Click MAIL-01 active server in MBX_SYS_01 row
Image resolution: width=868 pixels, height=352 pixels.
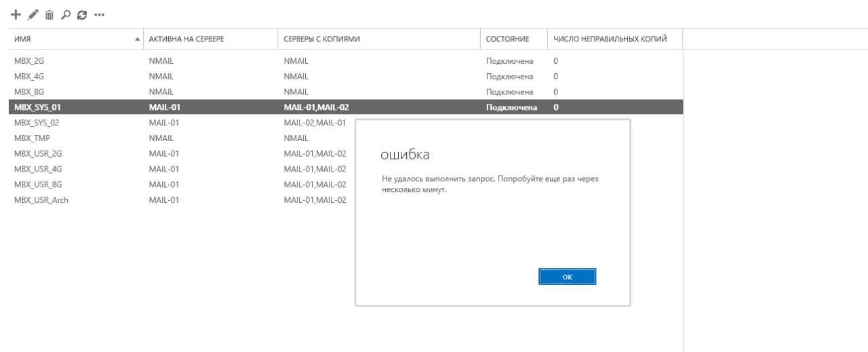[163, 107]
